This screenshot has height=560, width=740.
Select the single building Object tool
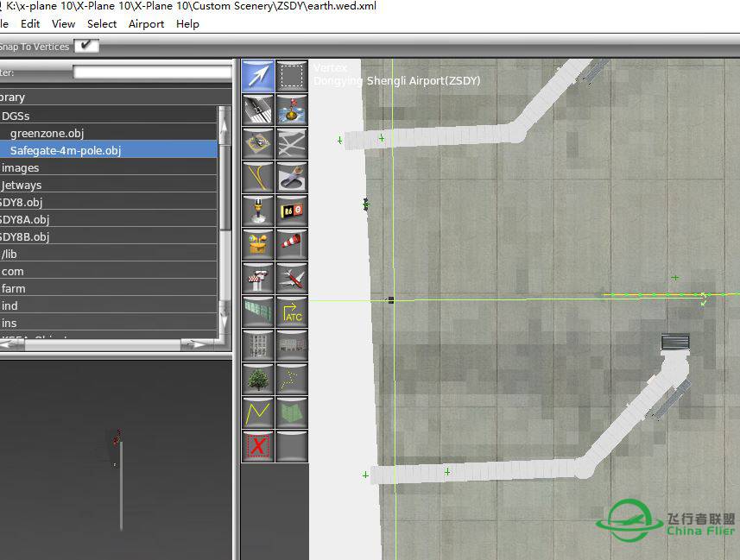coord(257,345)
